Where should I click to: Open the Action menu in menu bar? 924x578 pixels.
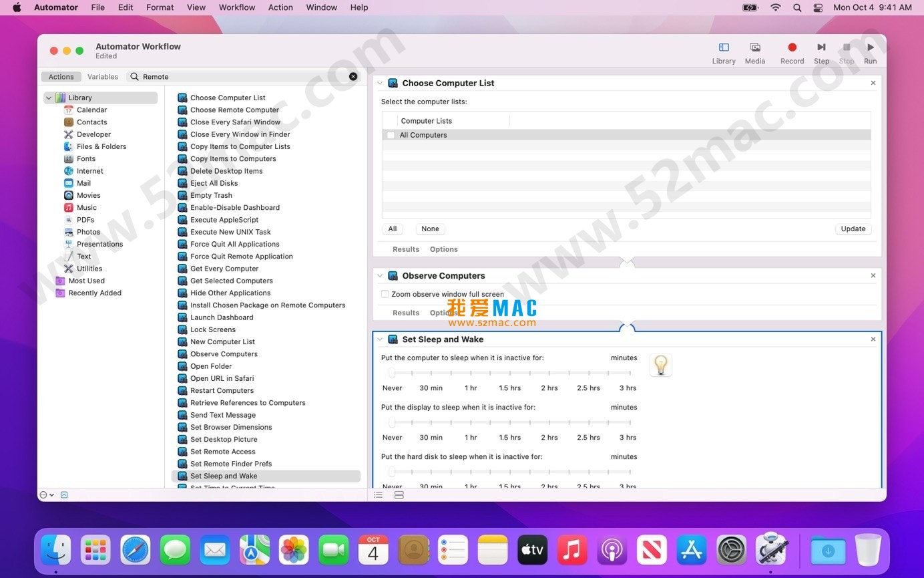[x=280, y=7]
